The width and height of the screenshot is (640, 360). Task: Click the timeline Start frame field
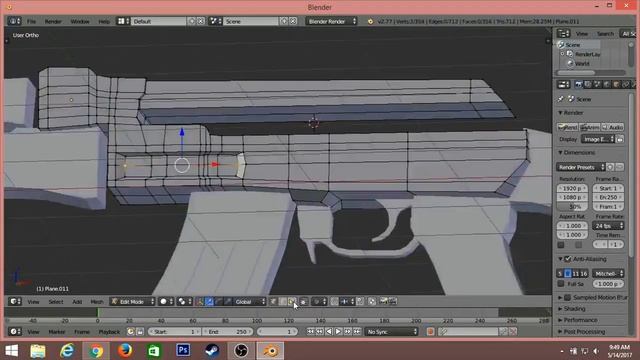(174, 332)
